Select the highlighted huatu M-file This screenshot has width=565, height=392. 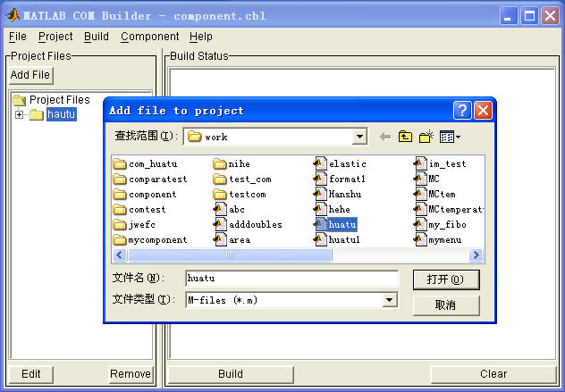click(x=335, y=225)
